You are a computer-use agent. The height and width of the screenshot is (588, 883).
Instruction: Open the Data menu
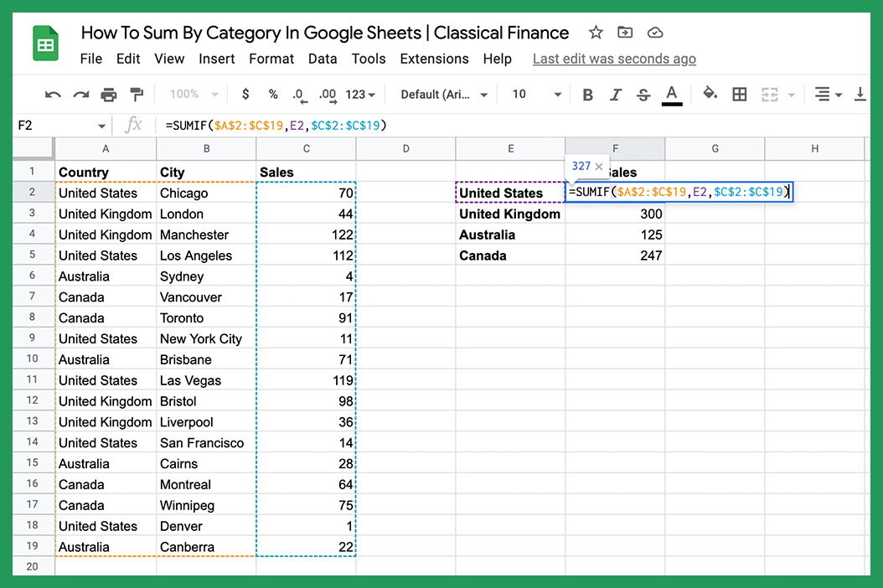pos(321,59)
